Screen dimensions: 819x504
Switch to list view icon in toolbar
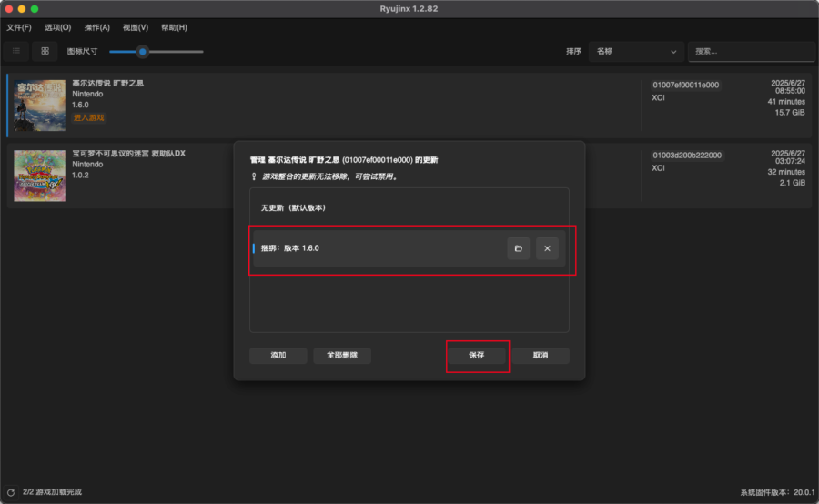click(x=16, y=51)
